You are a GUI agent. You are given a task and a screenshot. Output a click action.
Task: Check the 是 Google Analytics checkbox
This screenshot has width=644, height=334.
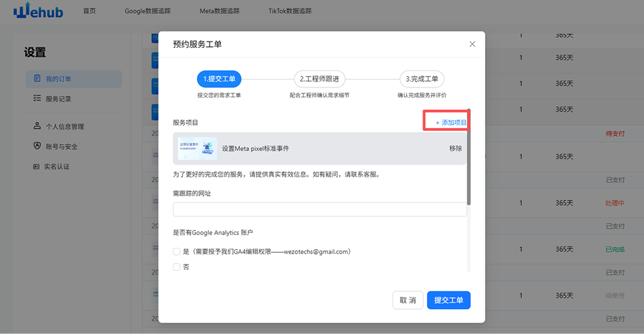(x=176, y=252)
